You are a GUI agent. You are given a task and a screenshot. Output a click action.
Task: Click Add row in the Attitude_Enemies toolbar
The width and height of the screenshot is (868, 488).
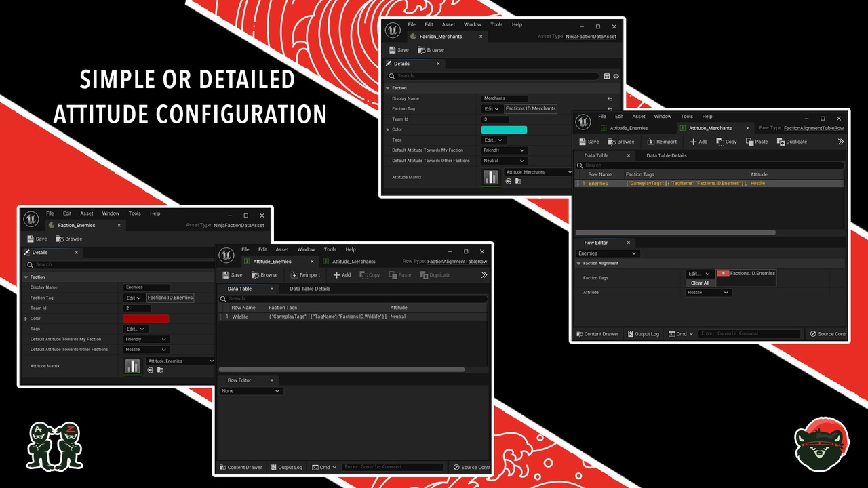pyautogui.click(x=342, y=275)
